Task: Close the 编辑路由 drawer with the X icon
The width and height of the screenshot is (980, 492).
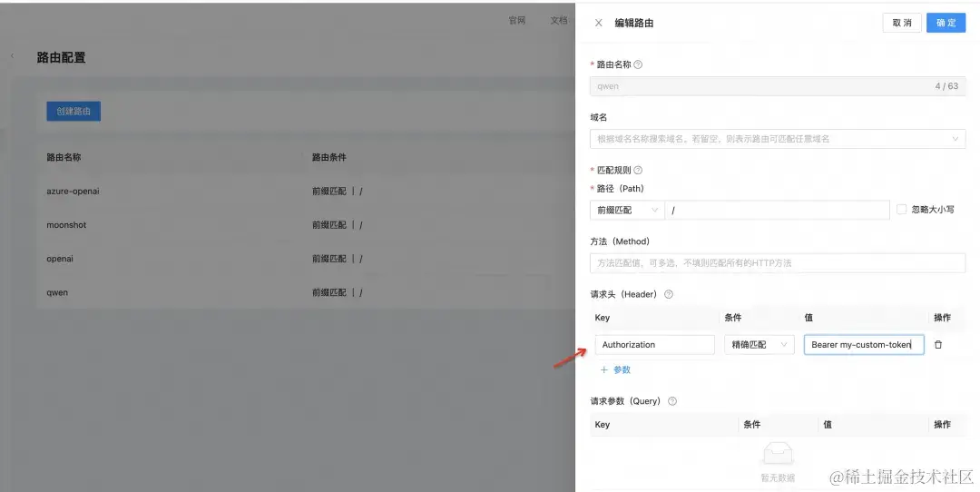Action: (598, 23)
